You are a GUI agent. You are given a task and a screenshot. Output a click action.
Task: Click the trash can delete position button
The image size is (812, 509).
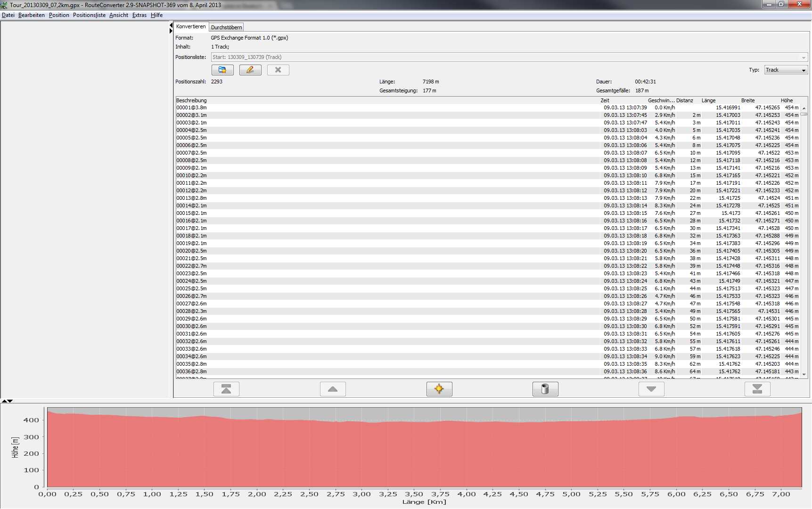545,389
